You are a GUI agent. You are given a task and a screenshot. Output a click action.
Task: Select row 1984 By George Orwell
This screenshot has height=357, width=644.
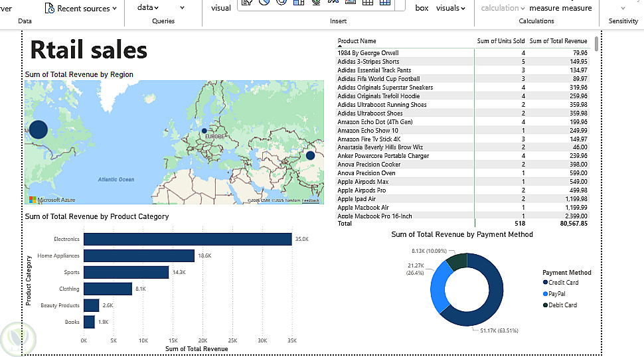pyautogui.click(x=462, y=53)
